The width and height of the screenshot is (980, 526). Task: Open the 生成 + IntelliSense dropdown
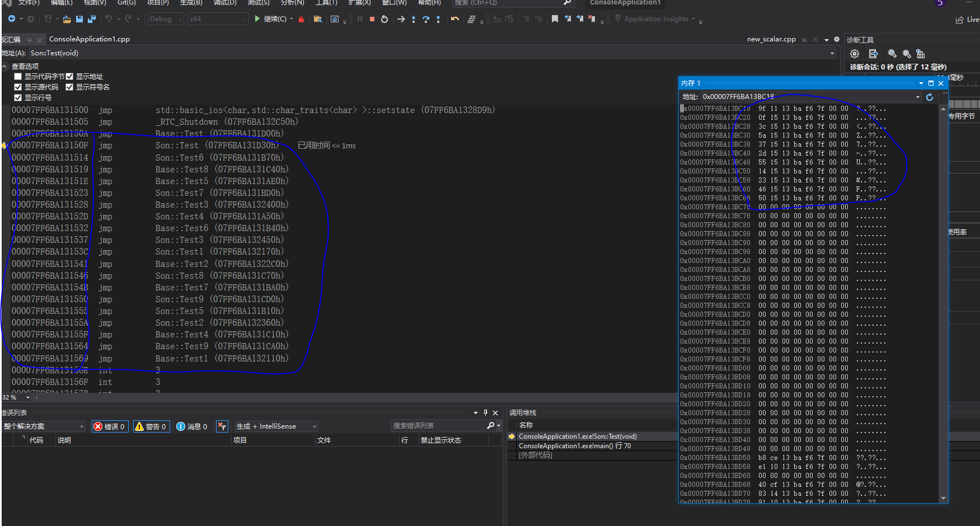point(276,426)
